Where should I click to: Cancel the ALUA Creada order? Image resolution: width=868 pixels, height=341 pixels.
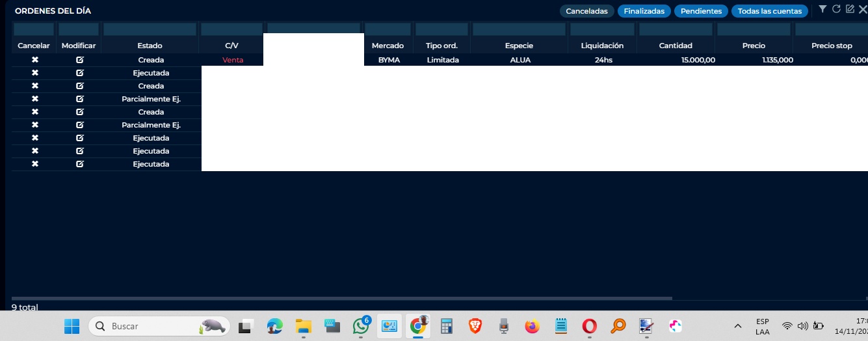35,60
